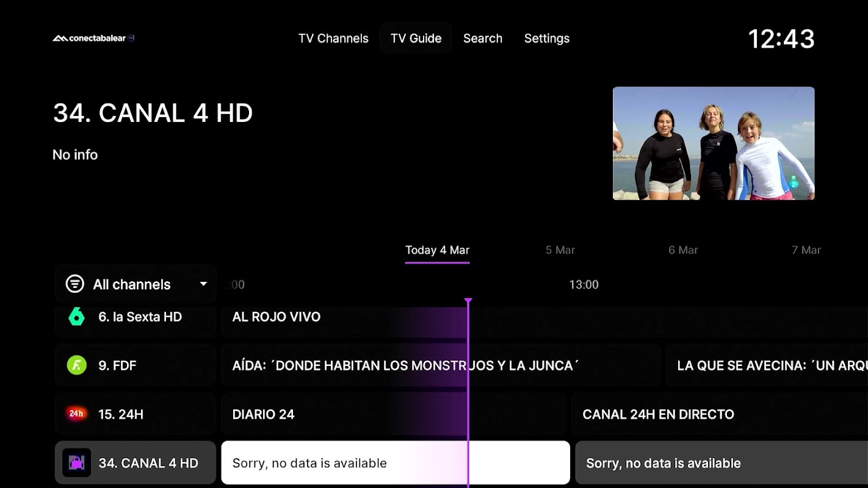Screen dimensions: 868x488
Task: Click the 24H channel logo icon
Action: coord(76,414)
